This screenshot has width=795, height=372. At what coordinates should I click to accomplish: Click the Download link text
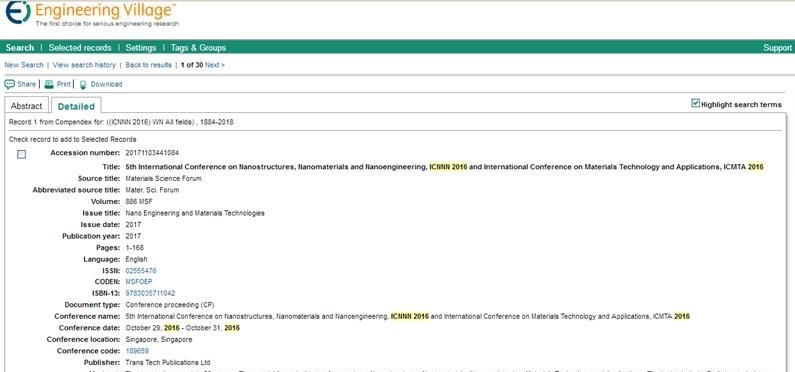pos(106,84)
